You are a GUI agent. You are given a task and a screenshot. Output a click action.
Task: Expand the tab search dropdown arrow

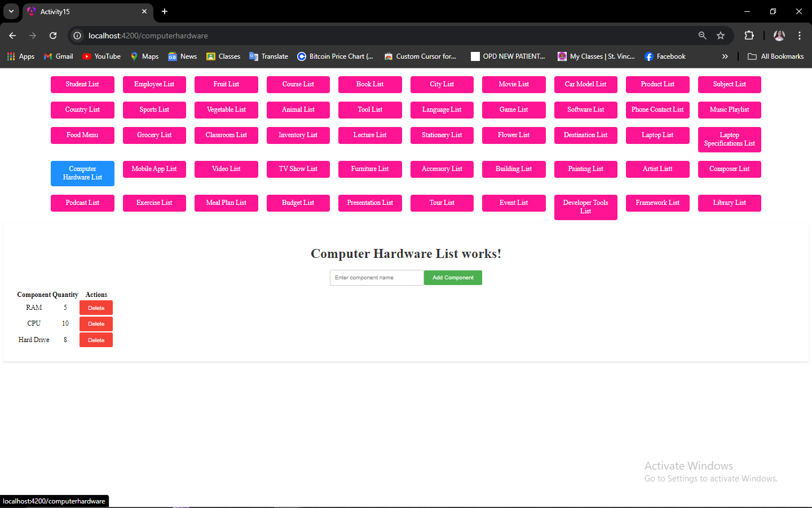(11, 11)
